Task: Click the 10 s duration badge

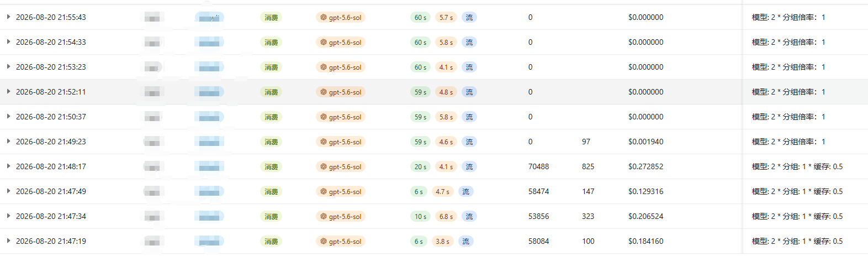Action: point(420,216)
